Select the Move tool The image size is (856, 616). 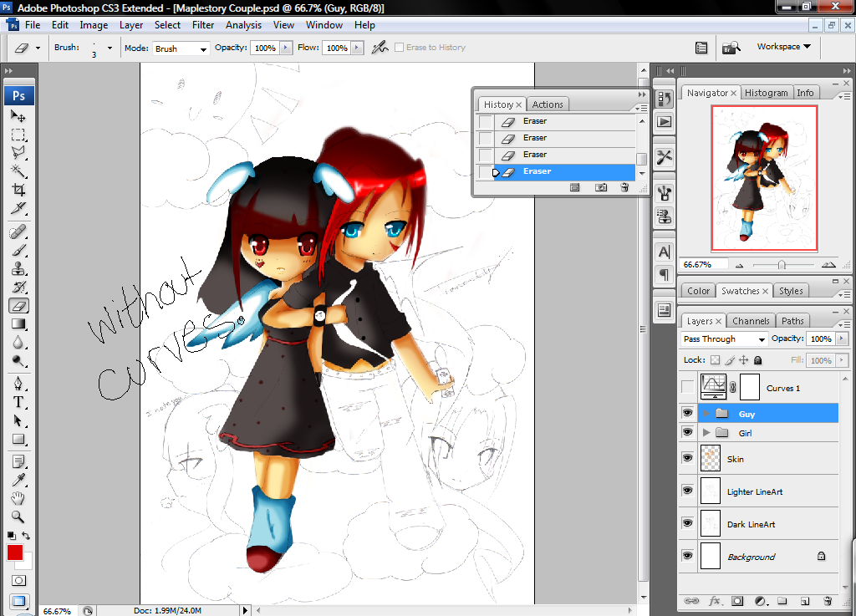pos(18,116)
